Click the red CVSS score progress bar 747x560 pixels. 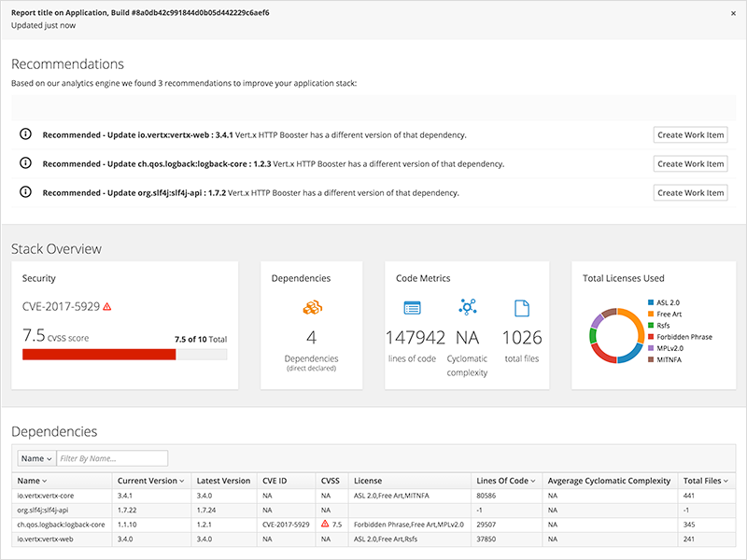[99, 355]
